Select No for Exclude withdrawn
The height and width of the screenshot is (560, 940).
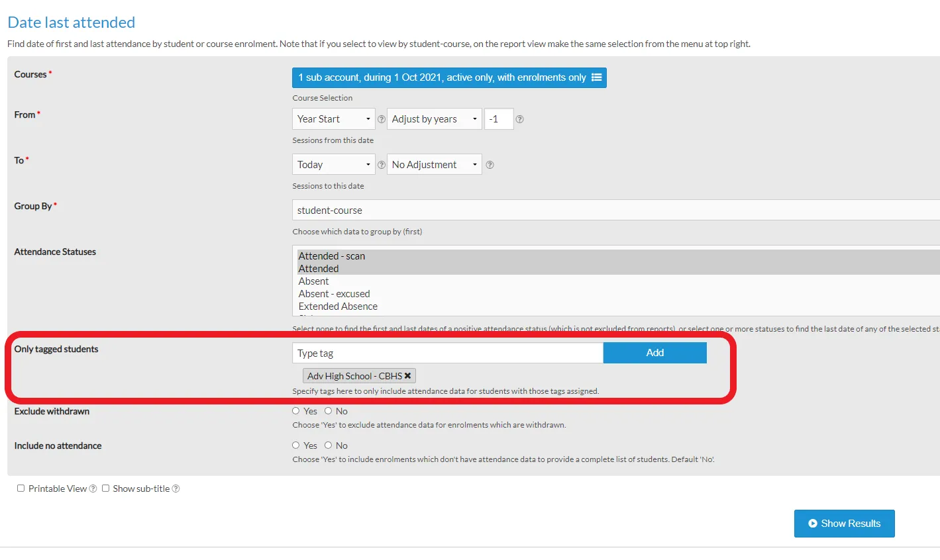[x=328, y=410]
